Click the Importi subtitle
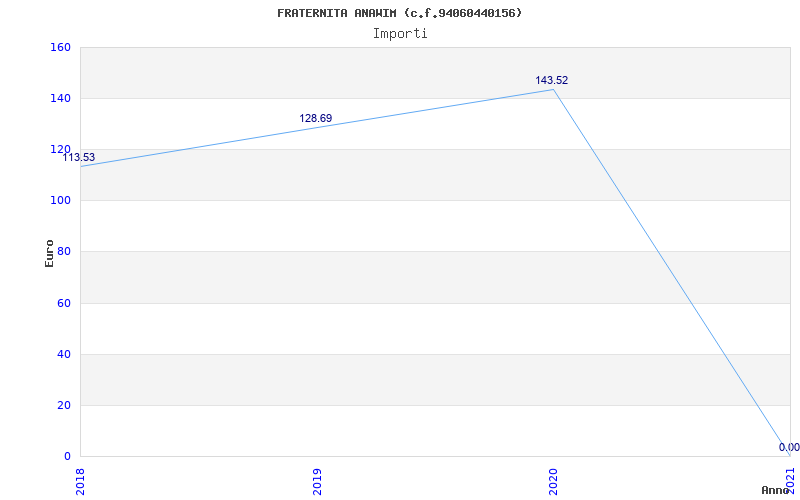Screen dimensions: 800x500 400,33
